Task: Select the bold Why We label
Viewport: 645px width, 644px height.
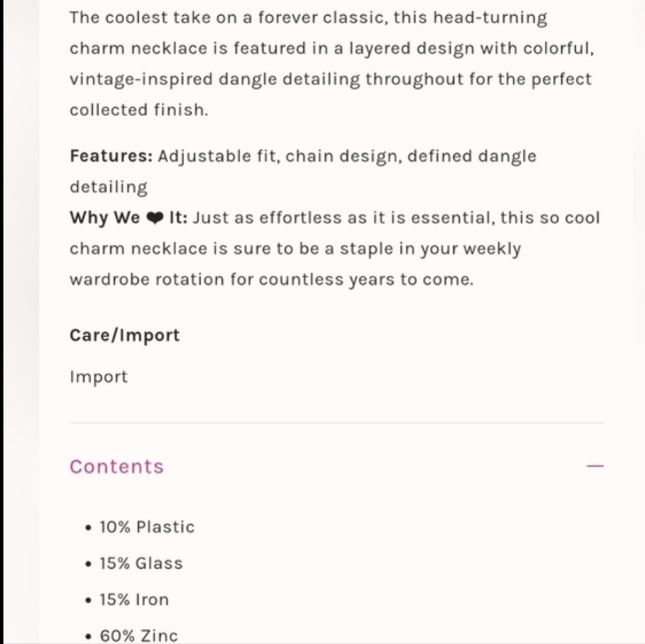Action: point(105,218)
